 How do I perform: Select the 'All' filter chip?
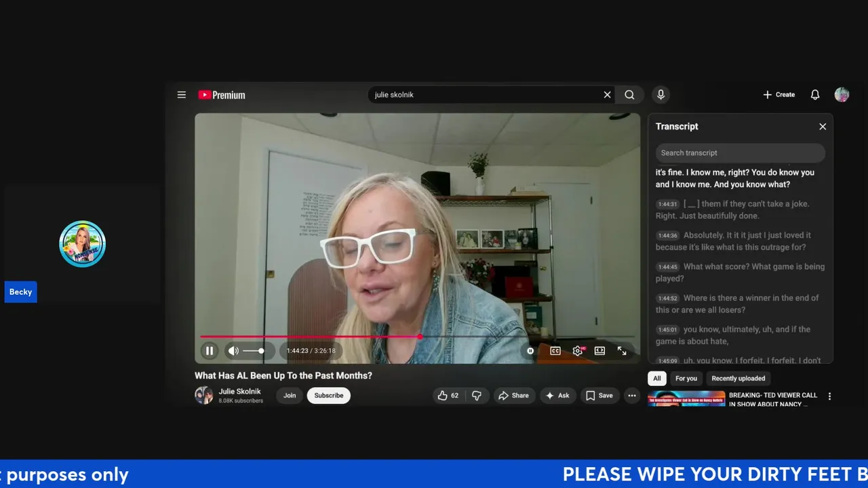[657, 378]
